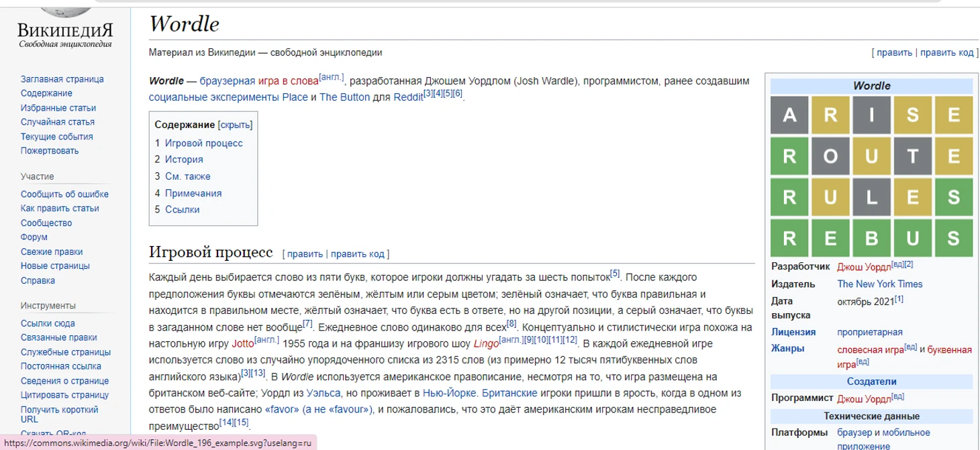Open «favor» (а не «favour») link
Screen dimensions: 980x450
point(319,410)
